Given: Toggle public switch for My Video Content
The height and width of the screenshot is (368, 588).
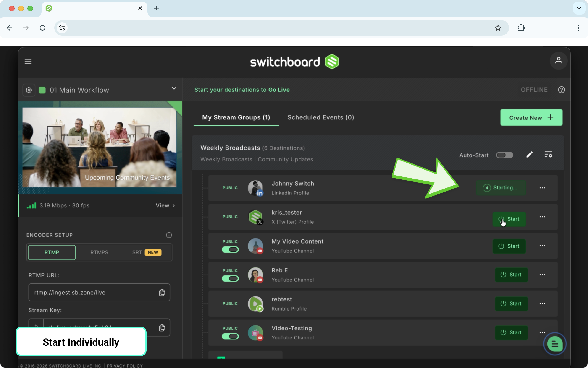Looking at the screenshot, I should click(x=230, y=249).
